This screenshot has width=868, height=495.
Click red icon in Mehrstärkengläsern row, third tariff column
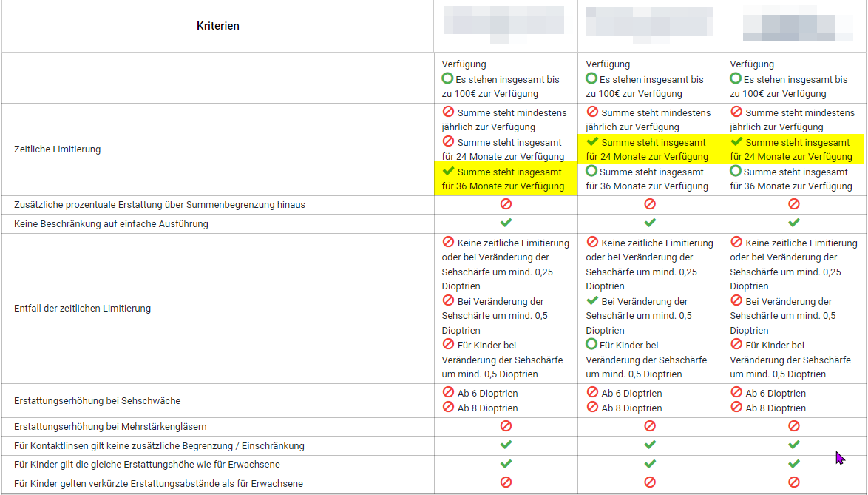point(794,426)
